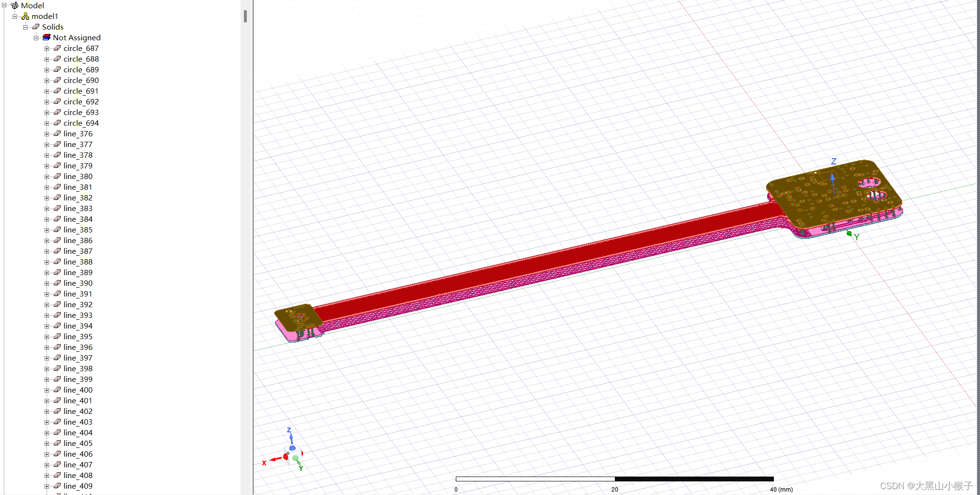Image resolution: width=980 pixels, height=495 pixels.
Task: Click the solid icon beside line_383
Action: [57, 208]
